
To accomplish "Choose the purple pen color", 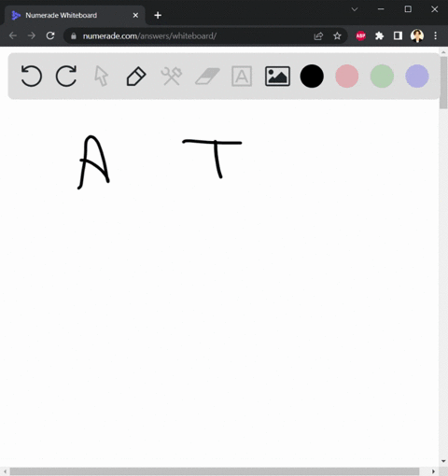I will click(417, 76).
